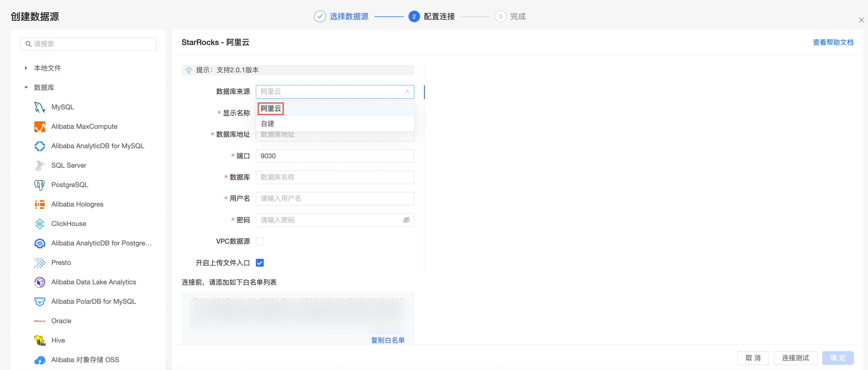Enable the VPC数据源 checkbox
868x370 pixels.
(x=260, y=242)
